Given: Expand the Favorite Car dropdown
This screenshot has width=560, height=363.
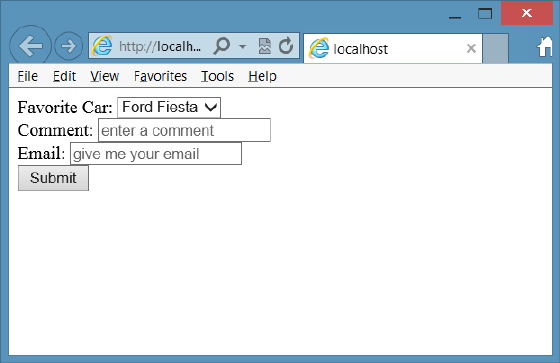Looking at the screenshot, I should pyautogui.click(x=169, y=107).
